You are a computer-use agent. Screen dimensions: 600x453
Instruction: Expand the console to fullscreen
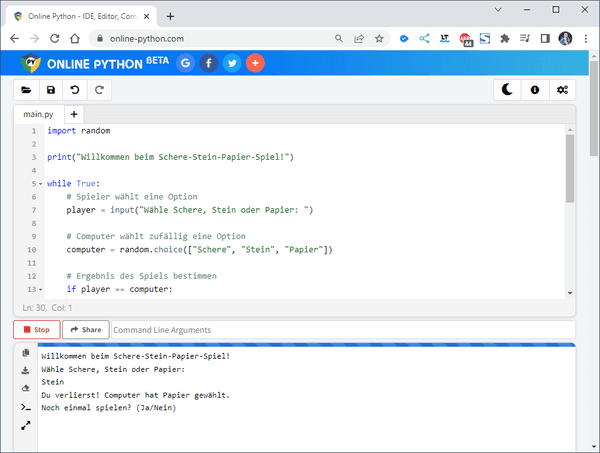[x=25, y=425]
